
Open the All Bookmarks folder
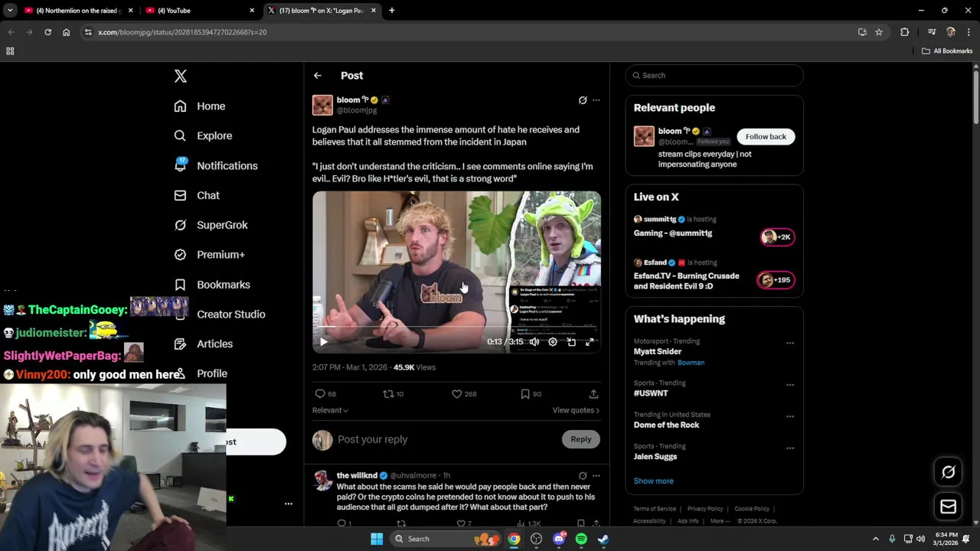click(947, 51)
